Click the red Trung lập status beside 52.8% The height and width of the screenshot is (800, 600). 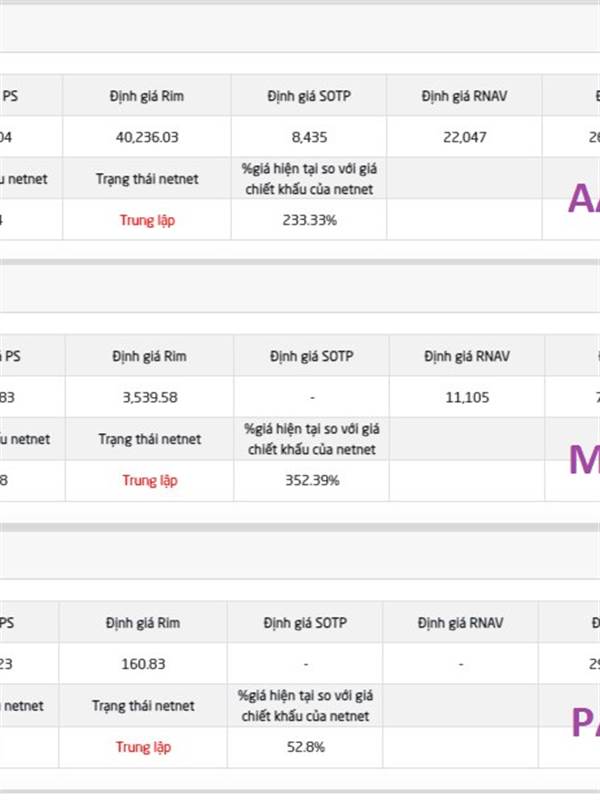[x=143, y=747]
